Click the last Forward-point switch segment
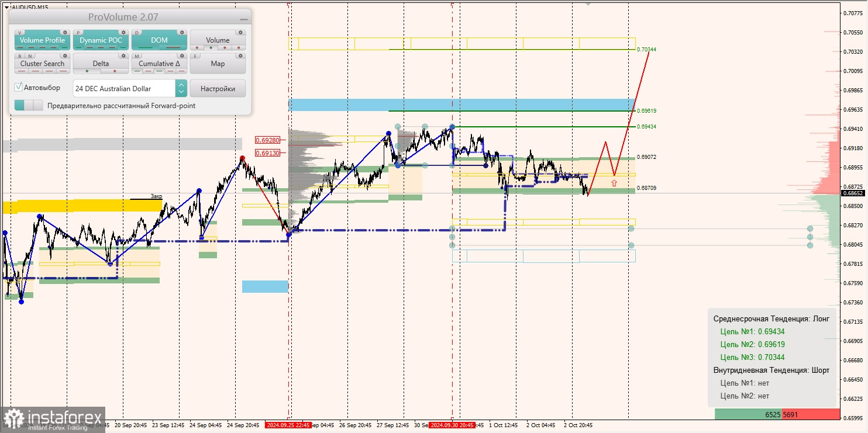This screenshot has width=868, height=433. click(38, 105)
